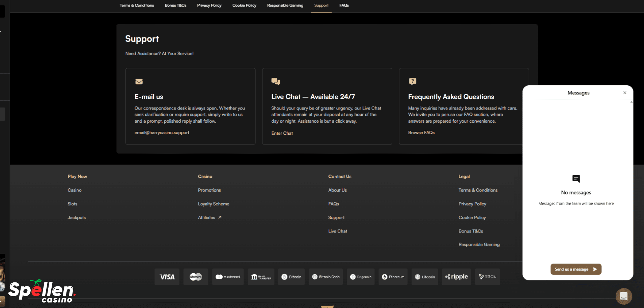Click the VISA payment logo

pyautogui.click(x=167, y=277)
